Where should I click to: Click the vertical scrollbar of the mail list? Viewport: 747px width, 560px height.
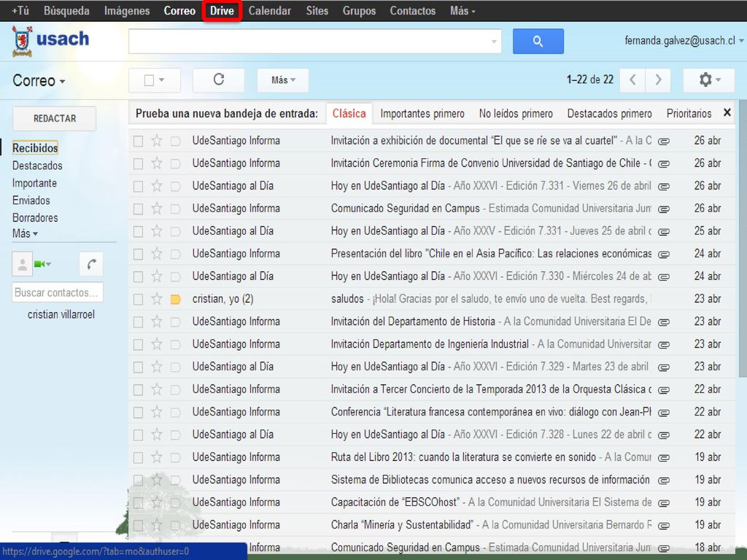click(x=742, y=238)
